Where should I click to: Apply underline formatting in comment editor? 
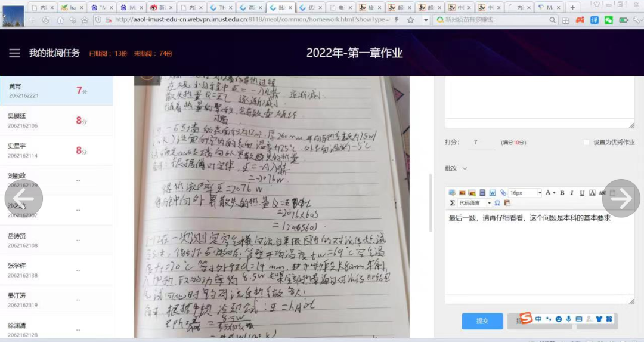582,193
